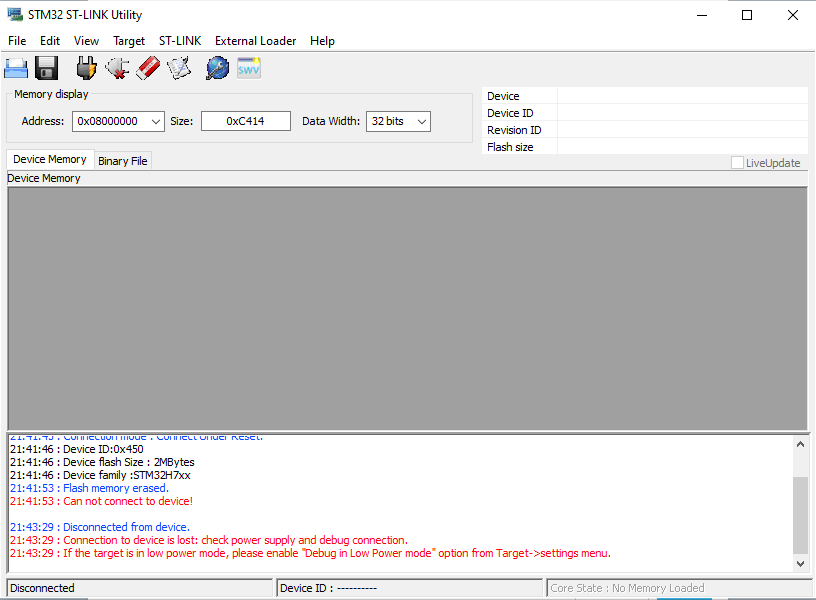
Task: Click the log line 'Can not connect to device!'
Action: [x=101, y=501]
